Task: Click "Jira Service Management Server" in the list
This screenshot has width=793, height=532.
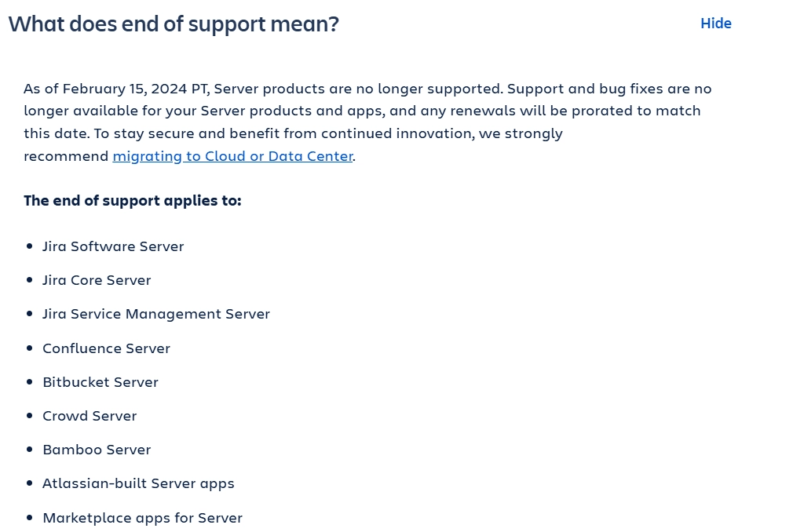Action: point(155,313)
